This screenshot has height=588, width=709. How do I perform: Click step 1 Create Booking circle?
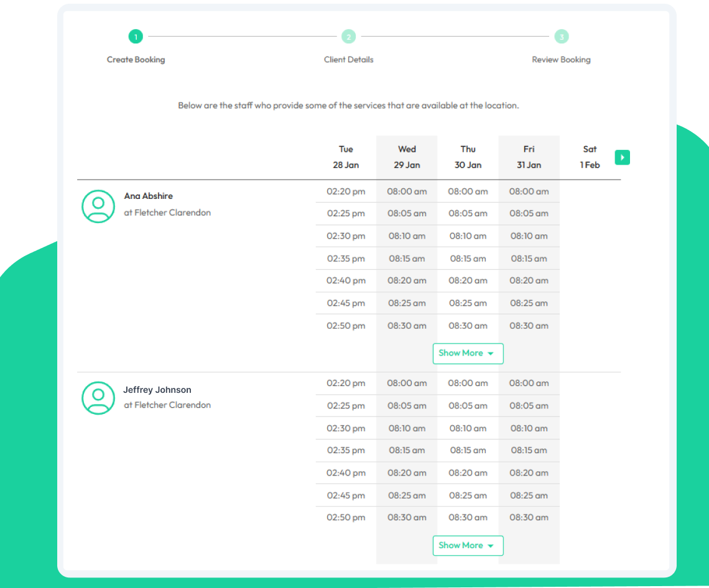pos(136,36)
